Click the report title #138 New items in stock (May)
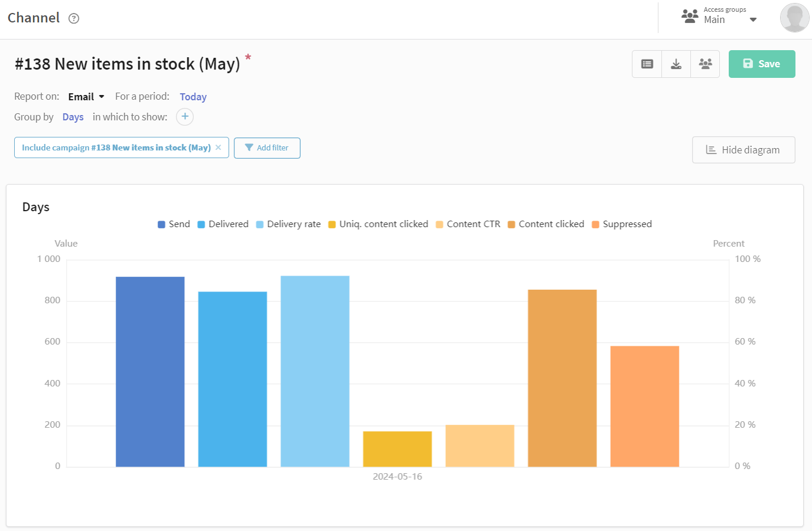The image size is (812, 531). (x=128, y=64)
